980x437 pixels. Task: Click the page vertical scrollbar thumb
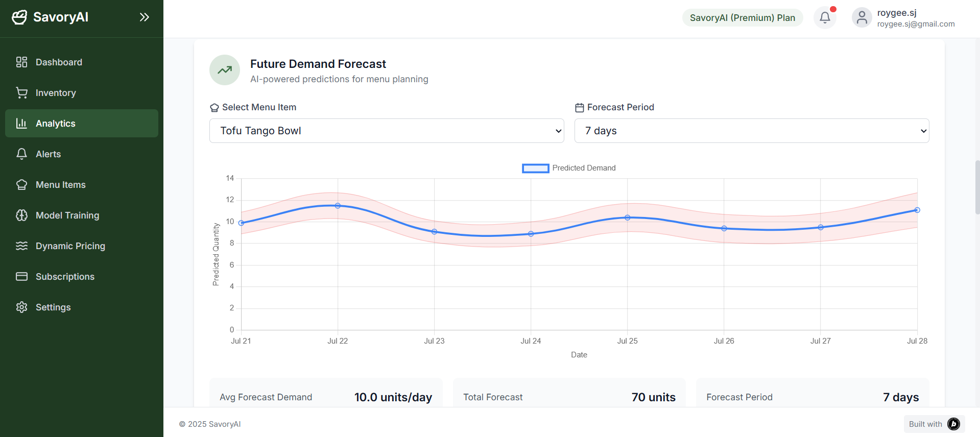click(977, 187)
